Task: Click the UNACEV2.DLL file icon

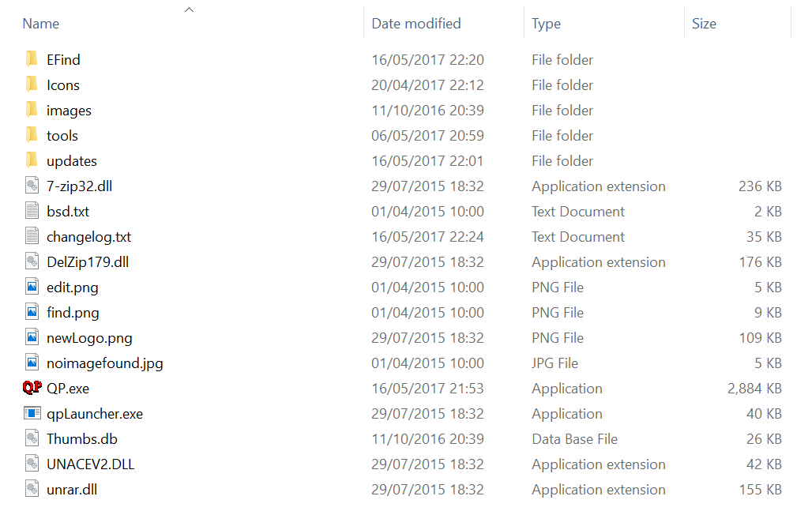Action: [32, 464]
